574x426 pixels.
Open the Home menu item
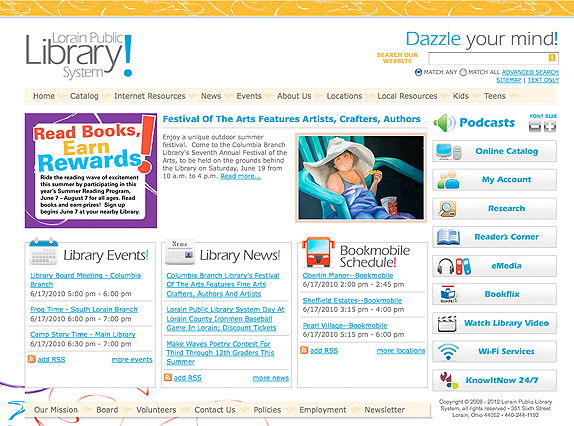[44, 96]
